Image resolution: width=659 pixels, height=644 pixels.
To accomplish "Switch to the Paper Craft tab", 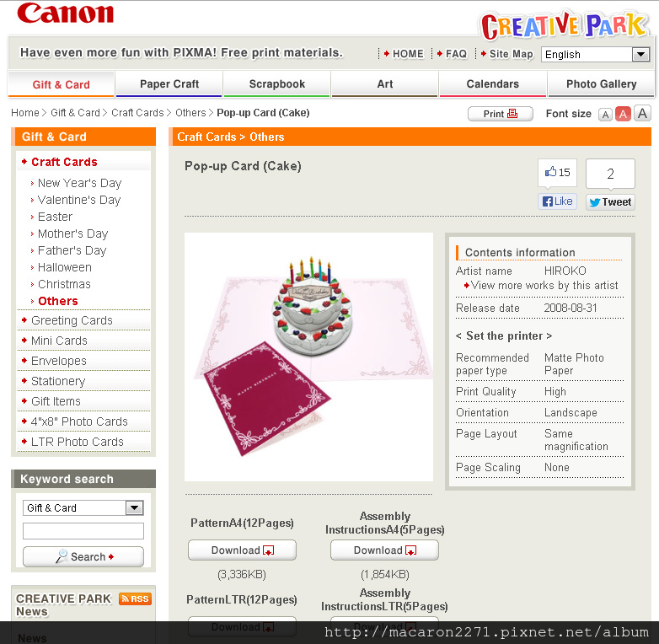I will pos(169,84).
